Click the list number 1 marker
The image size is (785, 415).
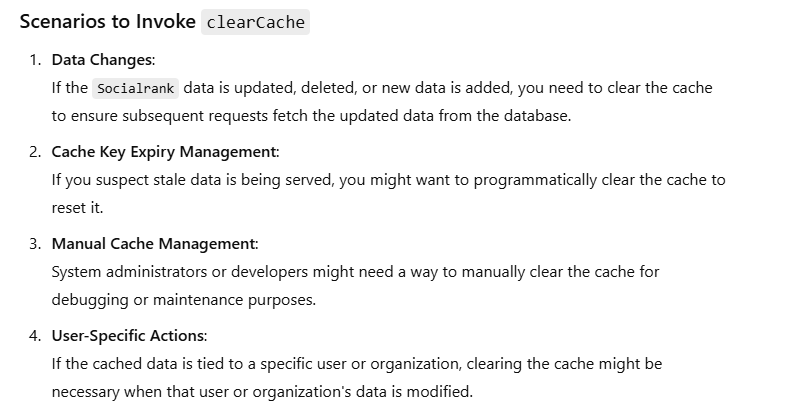click(34, 60)
